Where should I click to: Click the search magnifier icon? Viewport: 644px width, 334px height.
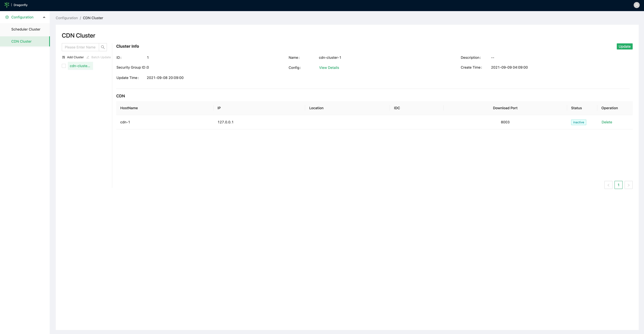pyautogui.click(x=103, y=47)
